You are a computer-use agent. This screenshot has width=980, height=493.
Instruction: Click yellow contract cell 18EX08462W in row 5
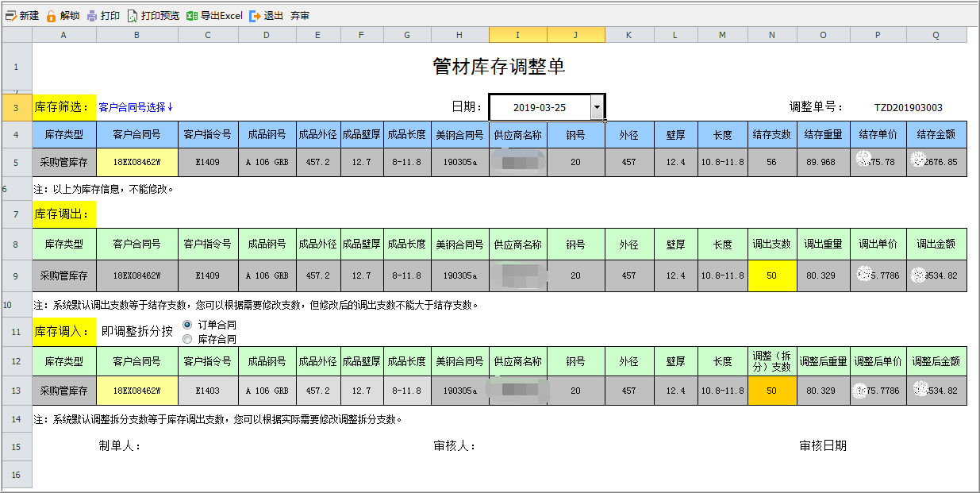pos(137,162)
